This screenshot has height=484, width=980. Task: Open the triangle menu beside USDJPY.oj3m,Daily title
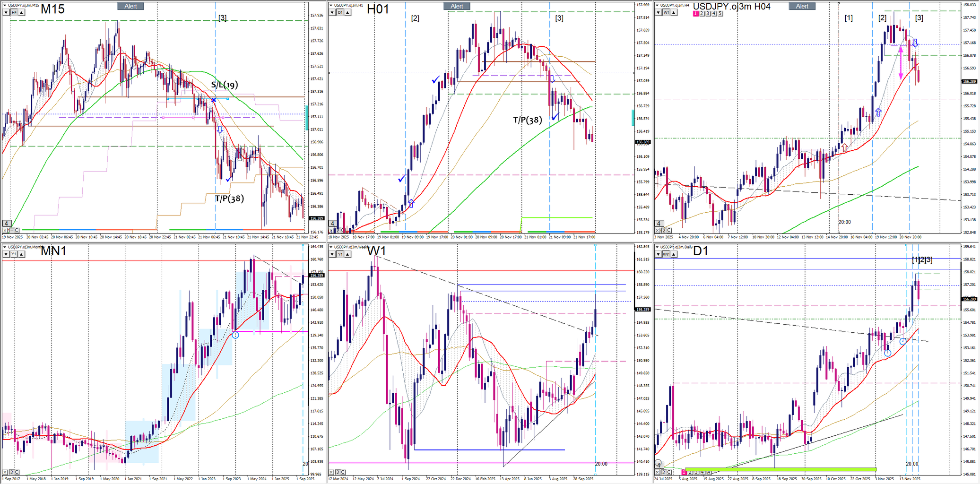point(657,247)
